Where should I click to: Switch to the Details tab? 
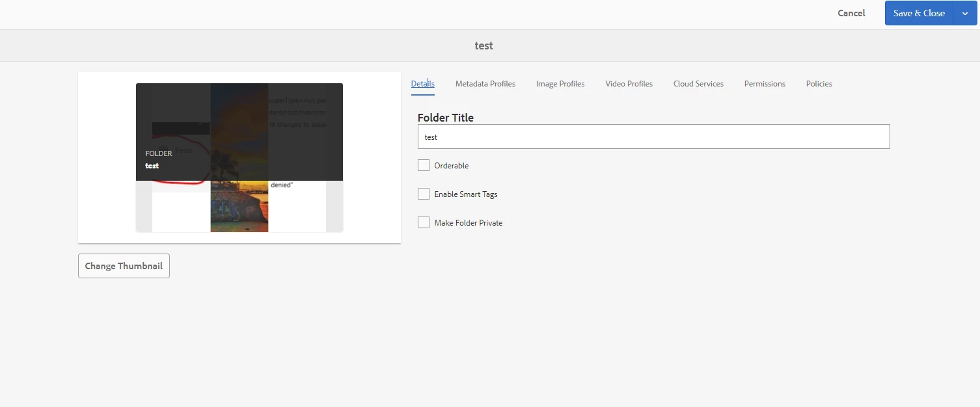click(x=423, y=84)
